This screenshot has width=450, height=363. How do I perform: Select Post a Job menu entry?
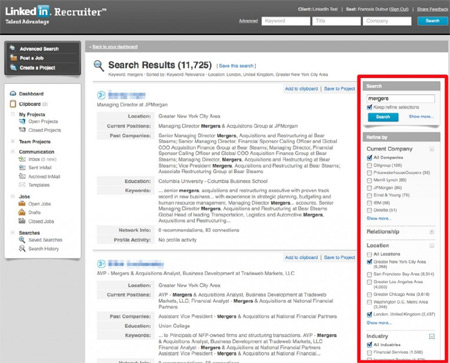(32, 58)
